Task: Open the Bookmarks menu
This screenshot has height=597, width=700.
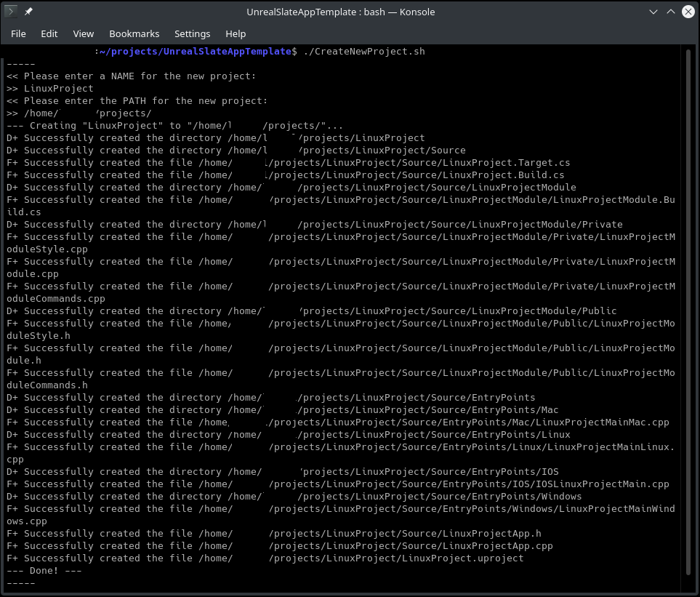Action: tap(134, 34)
